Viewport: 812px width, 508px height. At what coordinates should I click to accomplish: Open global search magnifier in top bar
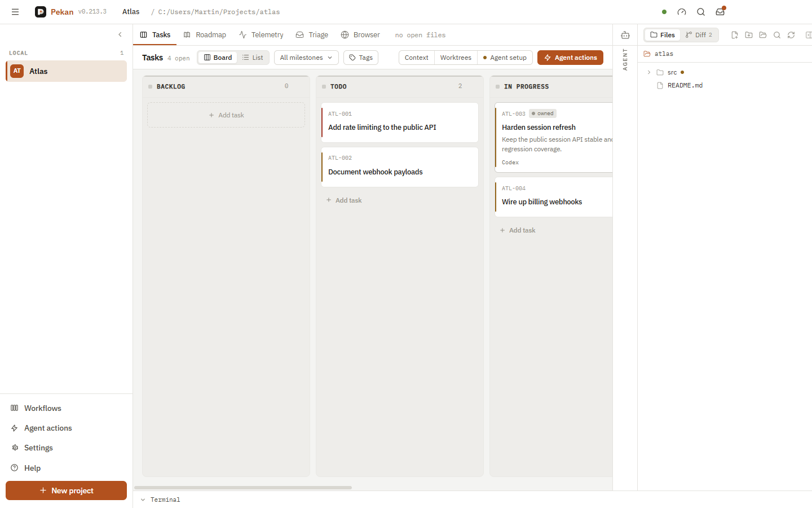(x=701, y=12)
